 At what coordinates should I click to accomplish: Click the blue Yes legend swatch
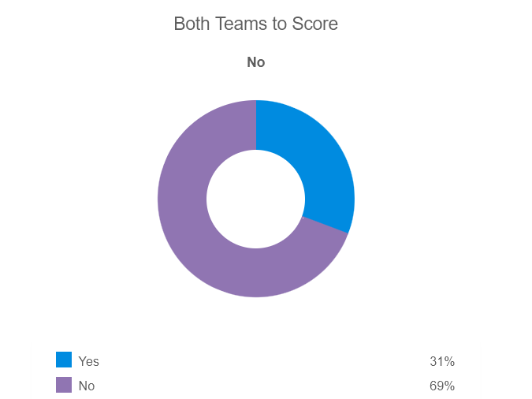64,360
